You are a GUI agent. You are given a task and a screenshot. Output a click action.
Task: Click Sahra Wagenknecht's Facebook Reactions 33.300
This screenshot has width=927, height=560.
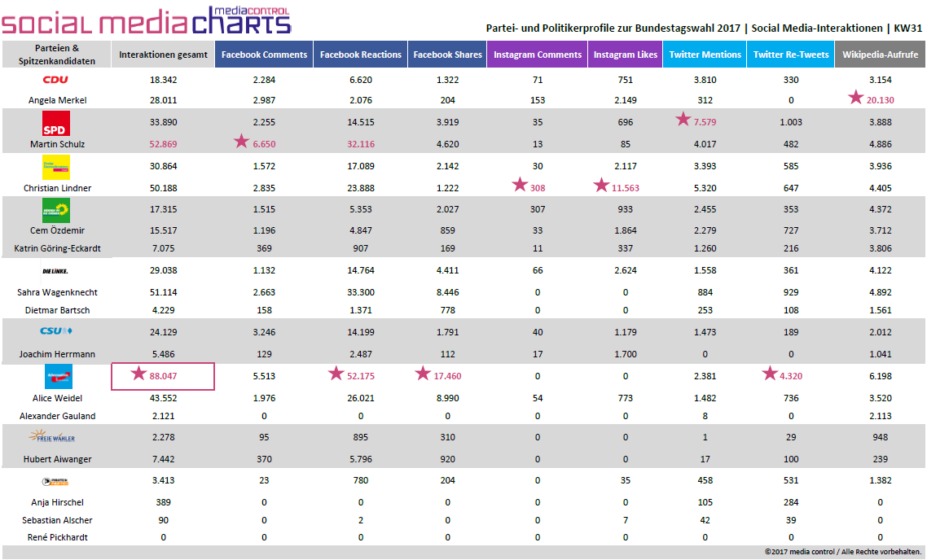click(x=361, y=292)
